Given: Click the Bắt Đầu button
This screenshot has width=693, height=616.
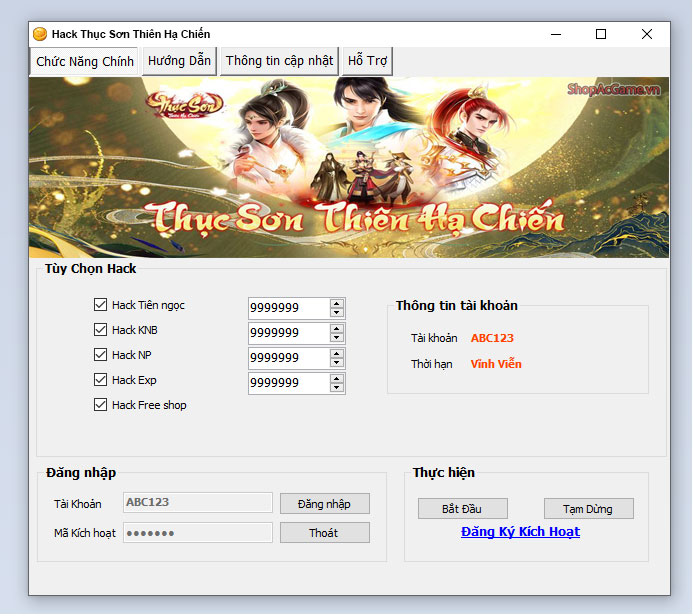Looking at the screenshot, I should [463, 509].
